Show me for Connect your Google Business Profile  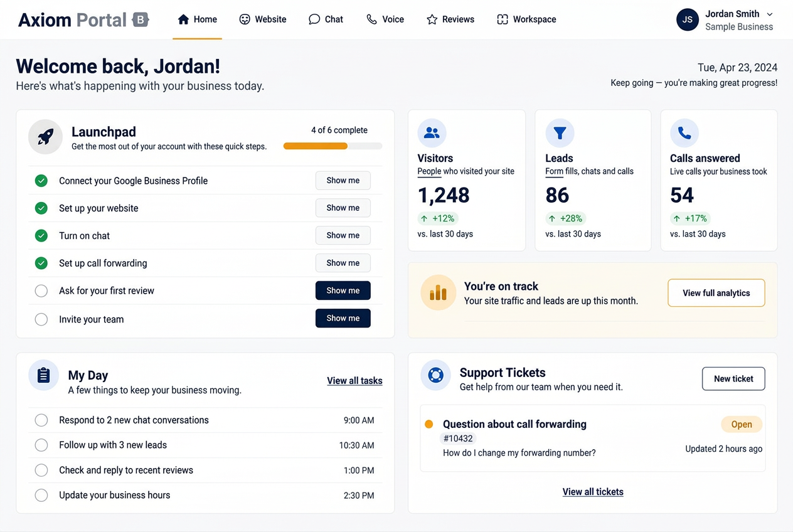(343, 181)
